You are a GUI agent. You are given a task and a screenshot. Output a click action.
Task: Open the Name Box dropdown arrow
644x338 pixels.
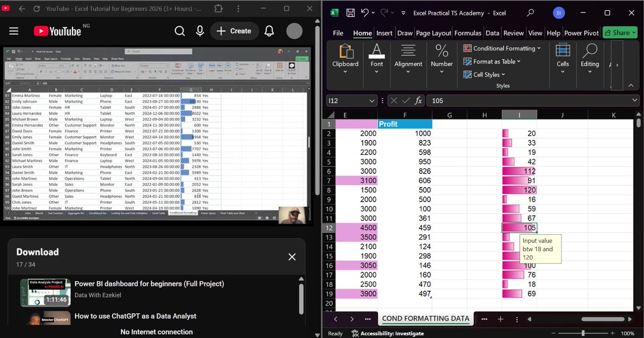pos(372,100)
